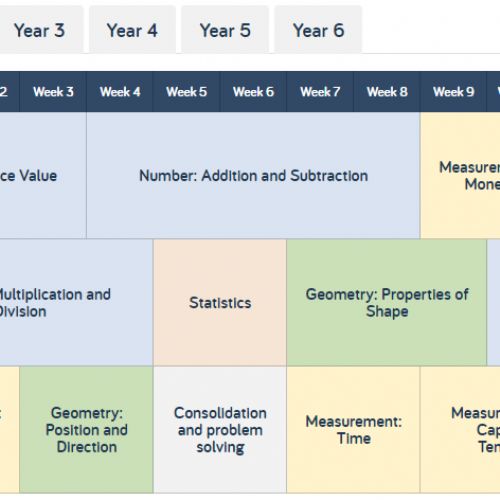Open the Measurement: Money block
Screen dimensions: 500x500
point(460,175)
